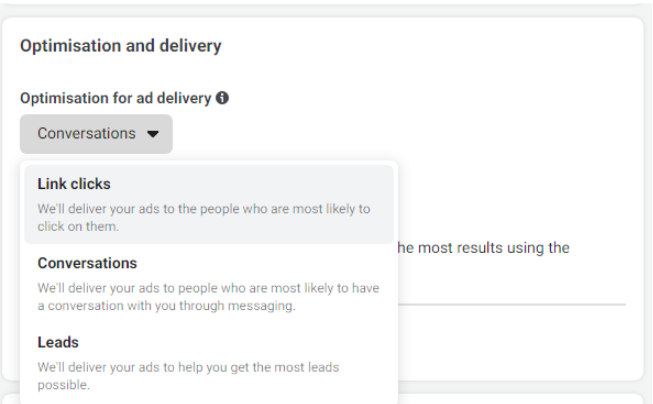Click the partly hidden 'most results using the' text
653x404 pixels.
tap(484, 248)
